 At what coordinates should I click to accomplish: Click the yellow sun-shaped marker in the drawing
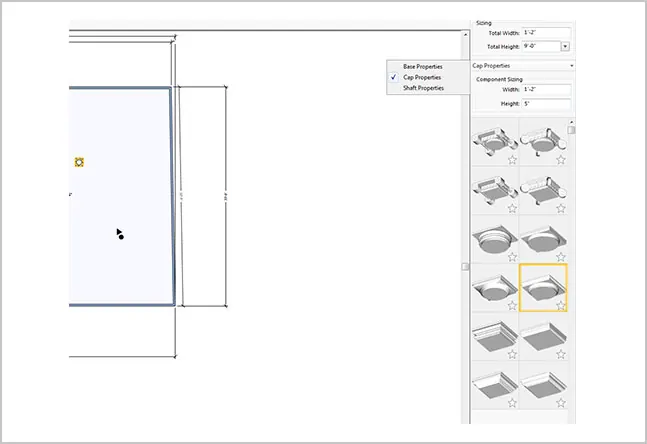(x=79, y=162)
